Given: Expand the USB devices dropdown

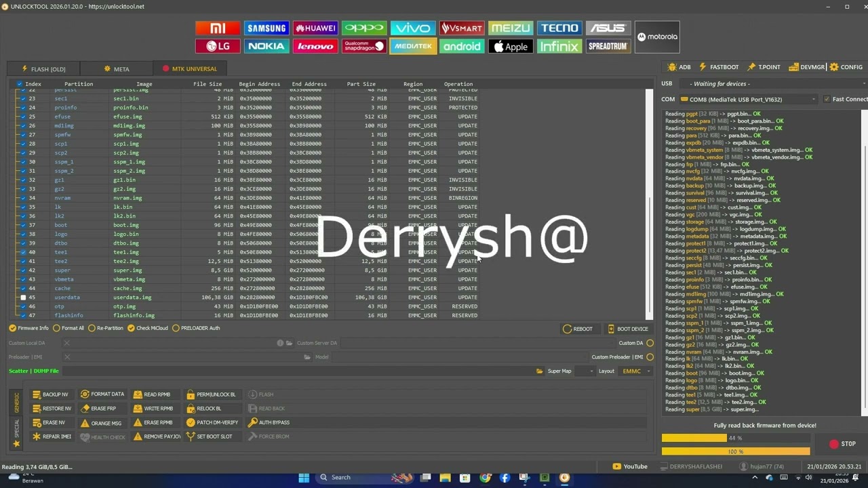Looking at the screenshot, I should pyautogui.click(x=774, y=83).
